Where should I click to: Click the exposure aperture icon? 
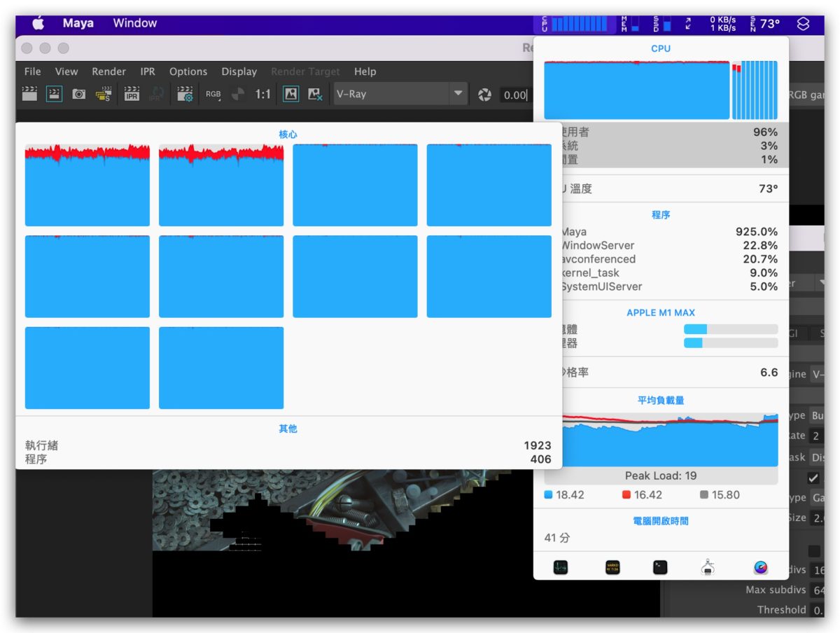pos(484,95)
